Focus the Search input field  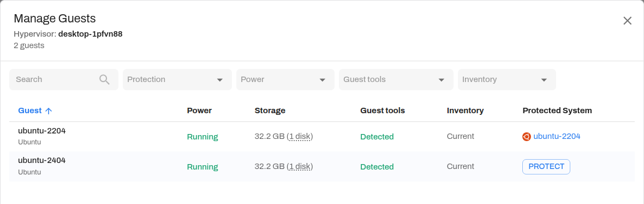(64, 79)
